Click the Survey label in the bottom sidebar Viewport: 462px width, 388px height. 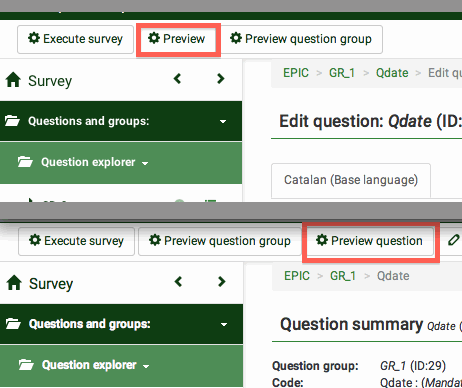[51, 284]
